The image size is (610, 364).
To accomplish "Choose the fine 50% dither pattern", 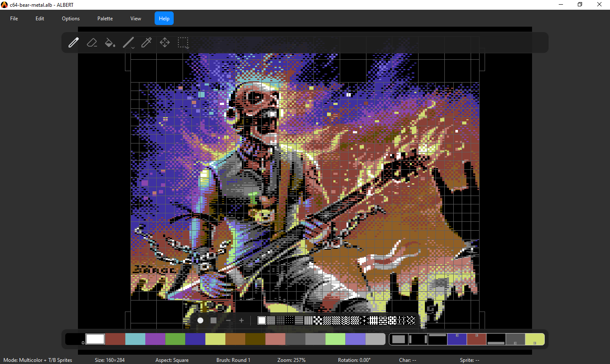I will [x=271, y=320].
